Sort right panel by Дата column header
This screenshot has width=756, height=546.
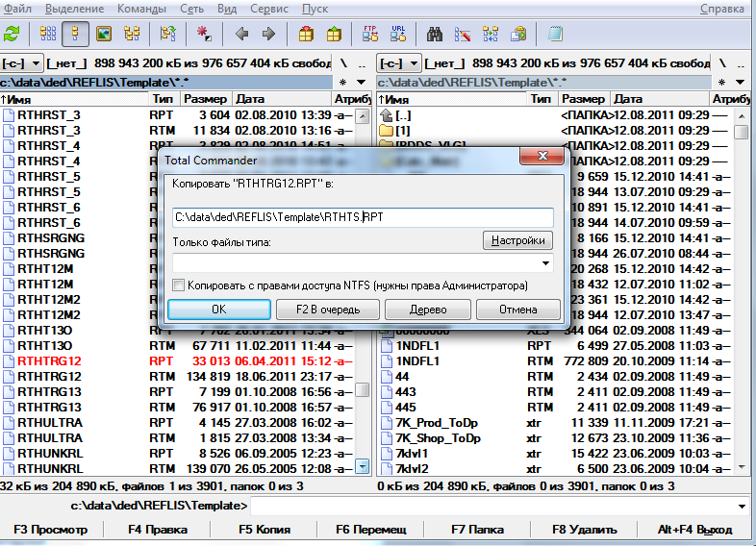pos(659,99)
